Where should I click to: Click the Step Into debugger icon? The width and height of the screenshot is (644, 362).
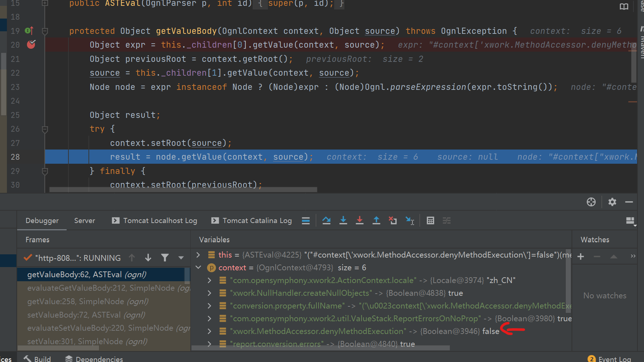tap(343, 220)
